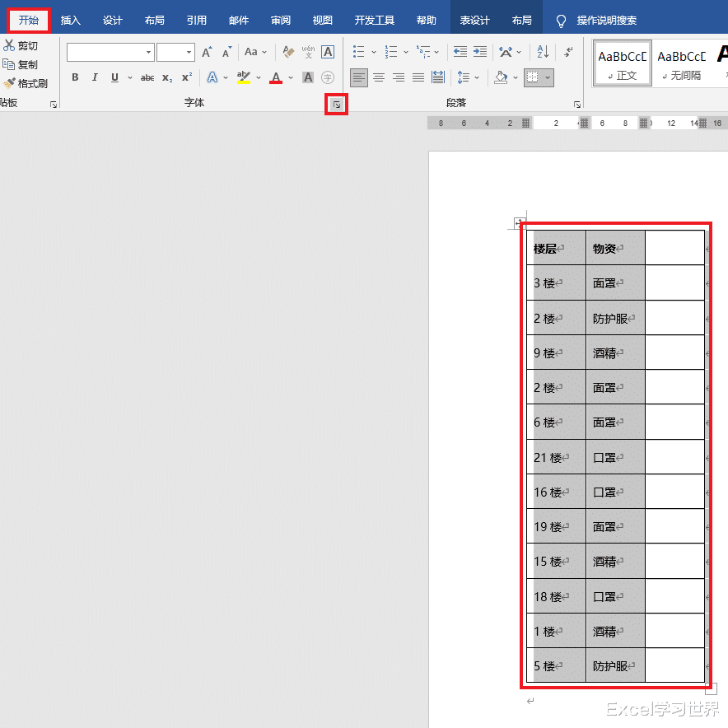Click the decrease indent icon
The width and height of the screenshot is (728, 728).
(x=460, y=52)
